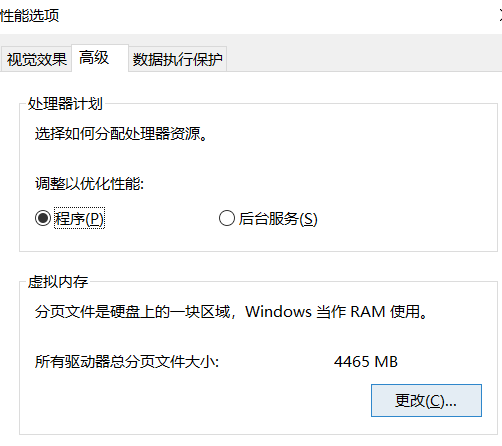Click the 后台服务(S) option label text

click(278, 219)
